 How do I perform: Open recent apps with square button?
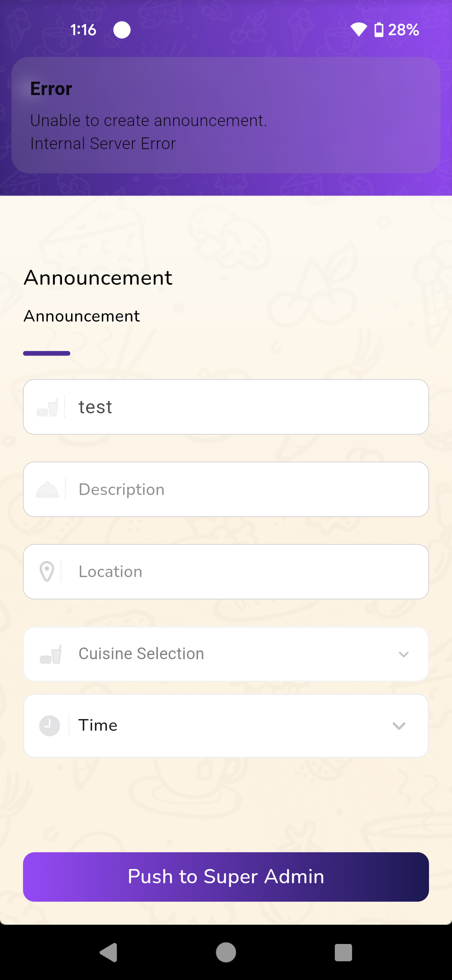(x=343, y=953)
